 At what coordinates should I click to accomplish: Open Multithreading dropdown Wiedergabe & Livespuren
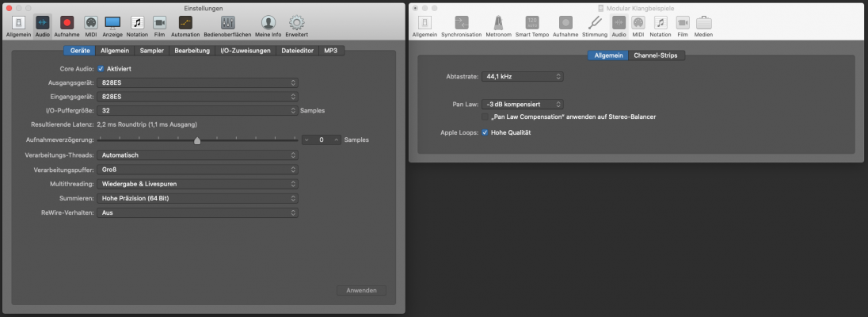coord(198,183)
